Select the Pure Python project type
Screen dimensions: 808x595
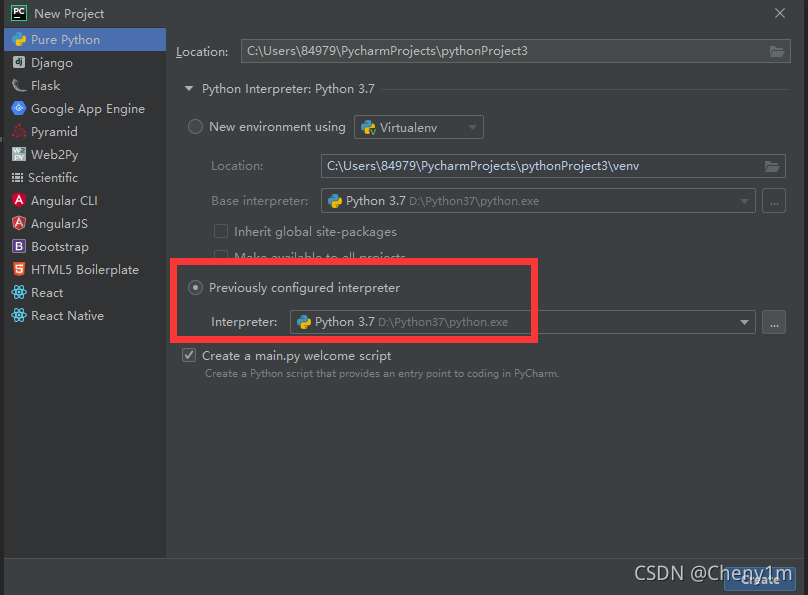(x=85, y=40)
